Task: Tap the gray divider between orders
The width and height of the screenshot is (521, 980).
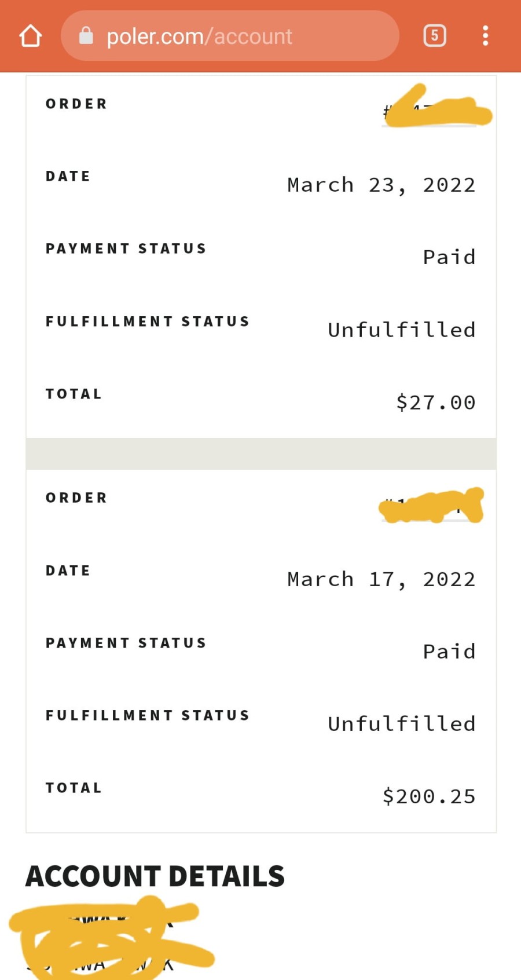Action: click(x=261, y=454)
